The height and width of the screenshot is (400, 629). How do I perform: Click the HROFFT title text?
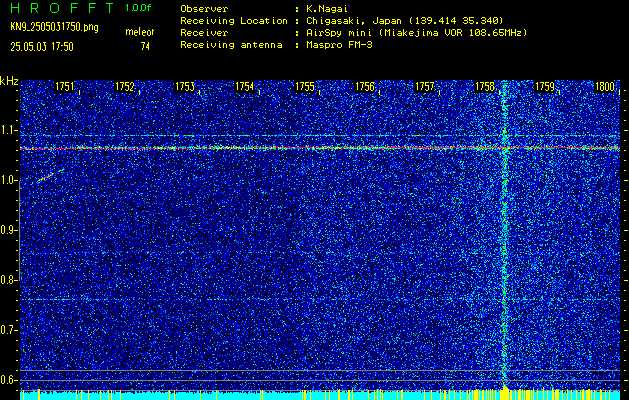(62, 8)
